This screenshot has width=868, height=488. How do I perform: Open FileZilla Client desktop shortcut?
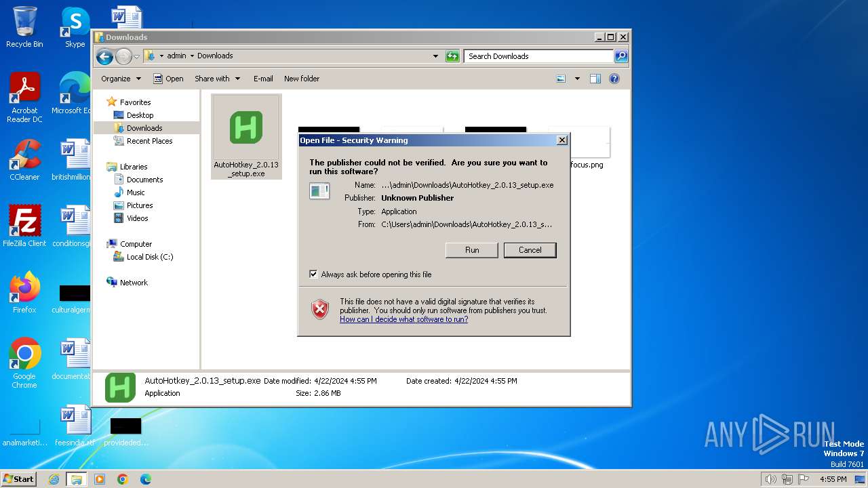coord(24,226)
